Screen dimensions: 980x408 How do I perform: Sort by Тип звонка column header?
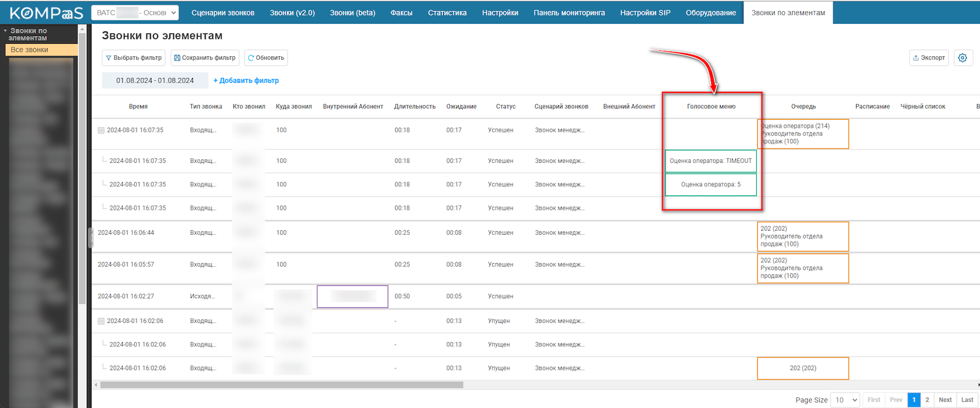coord(206,107)
